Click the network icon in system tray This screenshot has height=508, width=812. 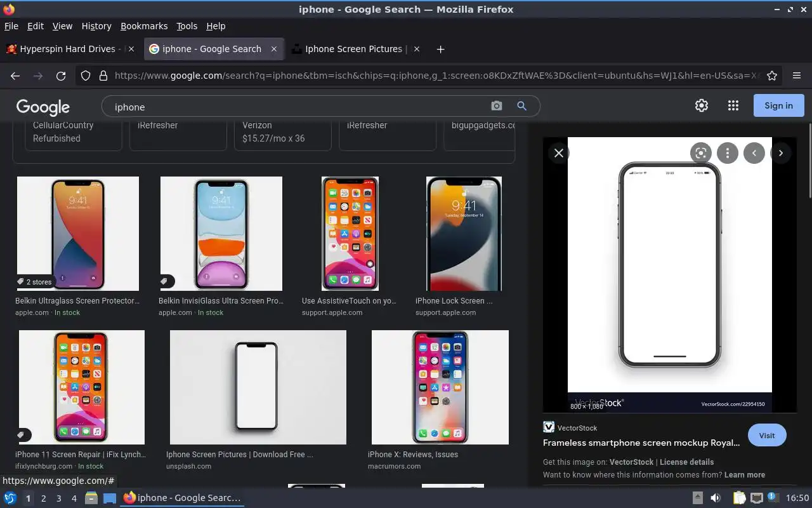(756, 498)
